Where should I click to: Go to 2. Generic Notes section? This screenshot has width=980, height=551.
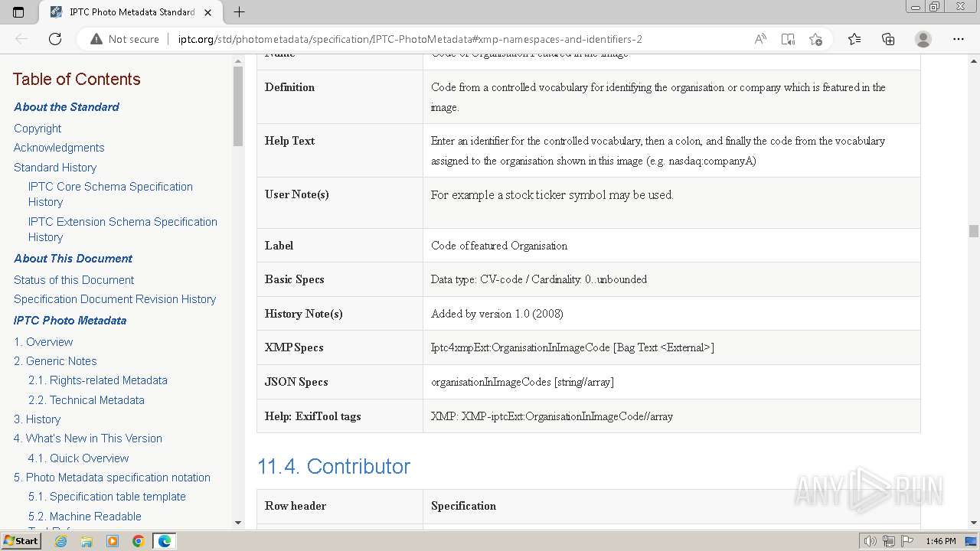tap(55, 361)
